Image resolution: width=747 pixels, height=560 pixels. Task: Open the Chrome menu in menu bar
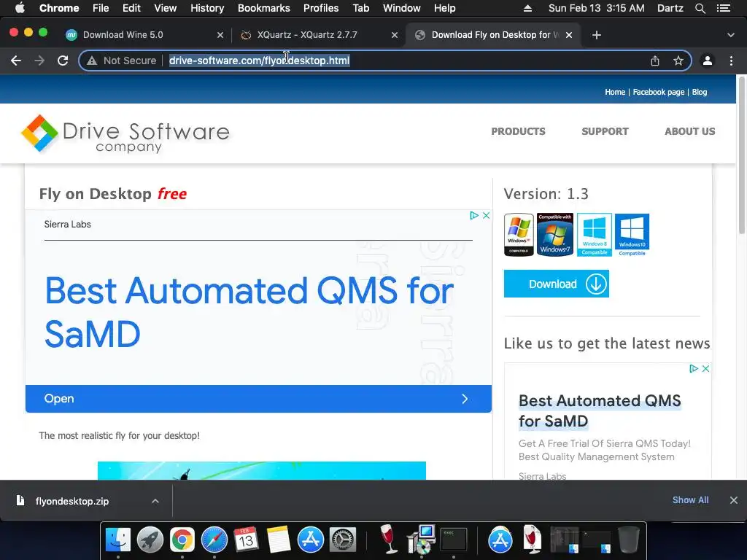point(59,8)
